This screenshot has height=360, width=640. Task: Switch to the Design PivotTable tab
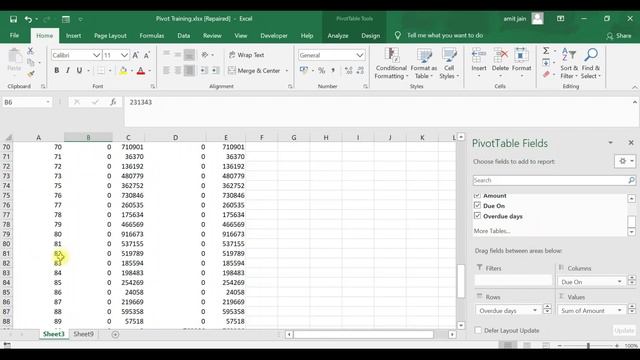pyautogui.click(x=371, y=36)
